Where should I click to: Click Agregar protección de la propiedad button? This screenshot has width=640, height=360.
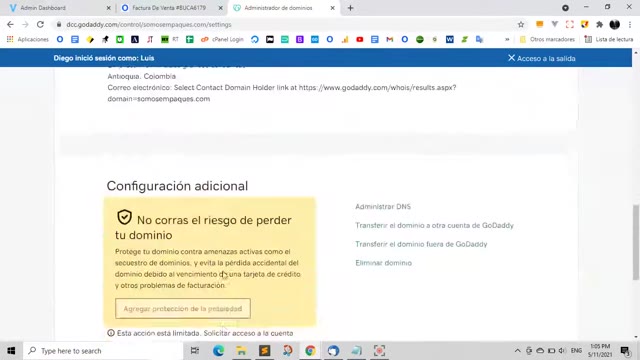(x=183, y=309)
